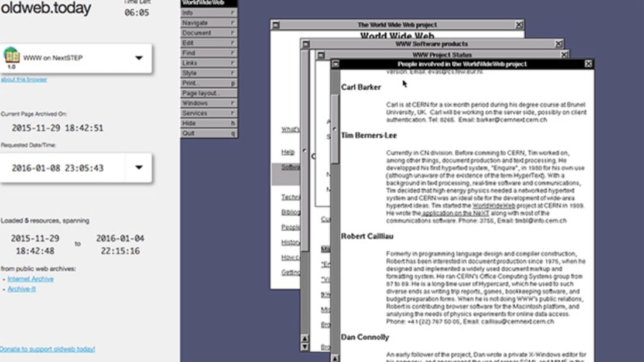Choose Page layout... from the menu
Screen dimensions: 644x362
coord(208,93)
